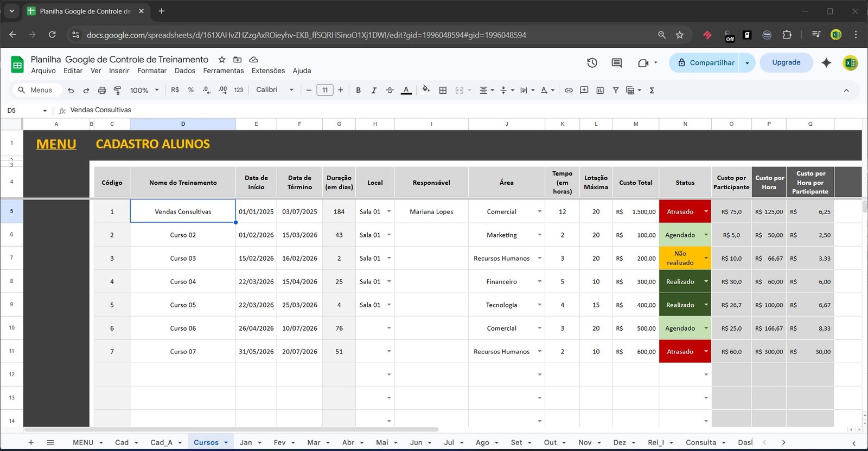868x451 pixels.
Task: Click increase decimal places icon
Action: (x=222, y=90)
